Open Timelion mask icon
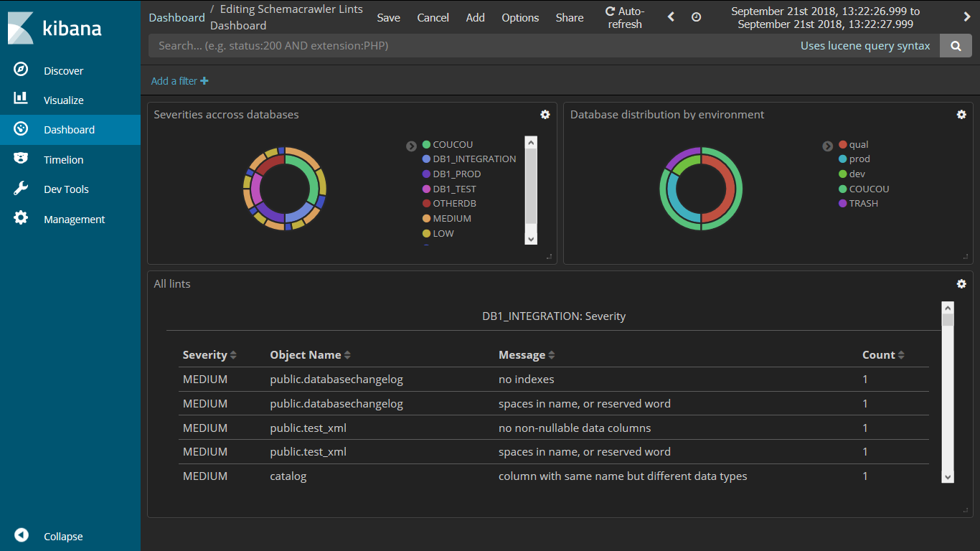Viewport: 980px width, 551px height. [x=21, y=159]
